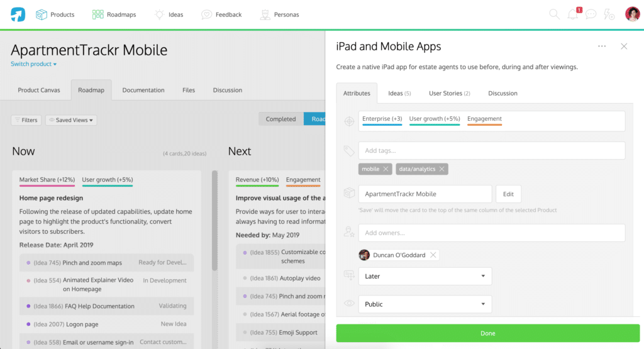Click the Completed view toggle
This screenshot has width=644, height=349.
tap(281, 119)
